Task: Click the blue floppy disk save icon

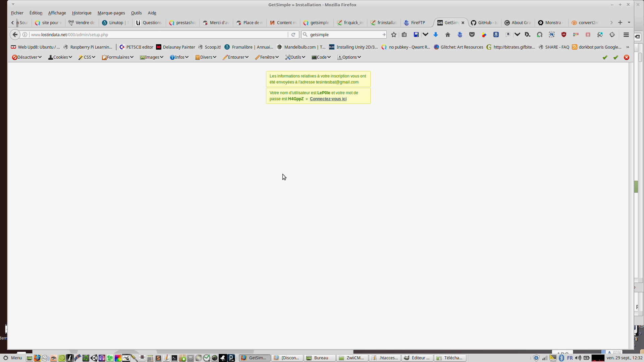Action: (x=416, y=35)
